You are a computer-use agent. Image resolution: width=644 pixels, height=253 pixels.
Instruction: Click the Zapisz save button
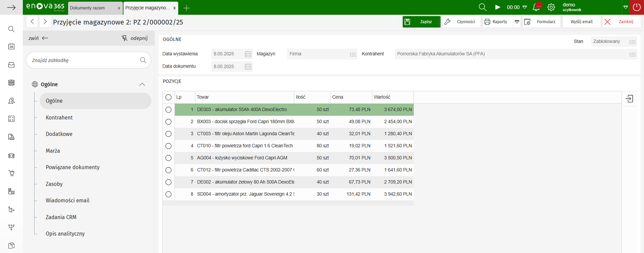click(422, 22)
